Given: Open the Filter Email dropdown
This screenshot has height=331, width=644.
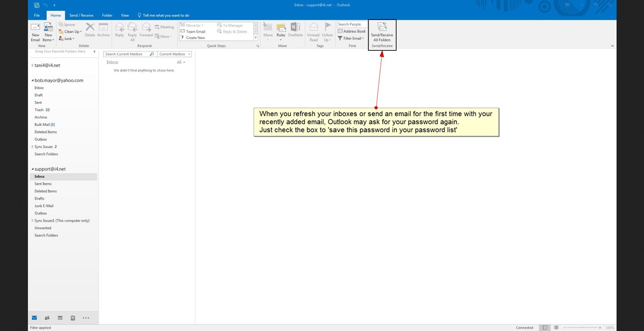Looking at the screenshot, I should [x=351, y=38].
